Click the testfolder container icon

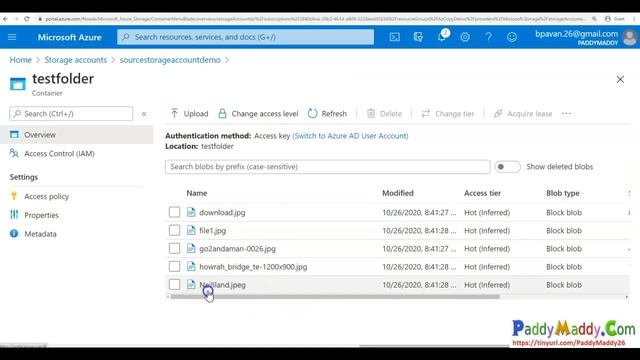18,84
